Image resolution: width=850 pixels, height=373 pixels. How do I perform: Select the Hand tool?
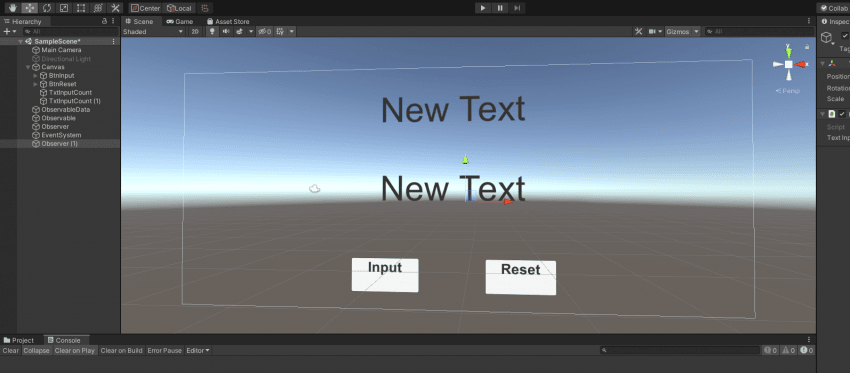tap(12, 8)
